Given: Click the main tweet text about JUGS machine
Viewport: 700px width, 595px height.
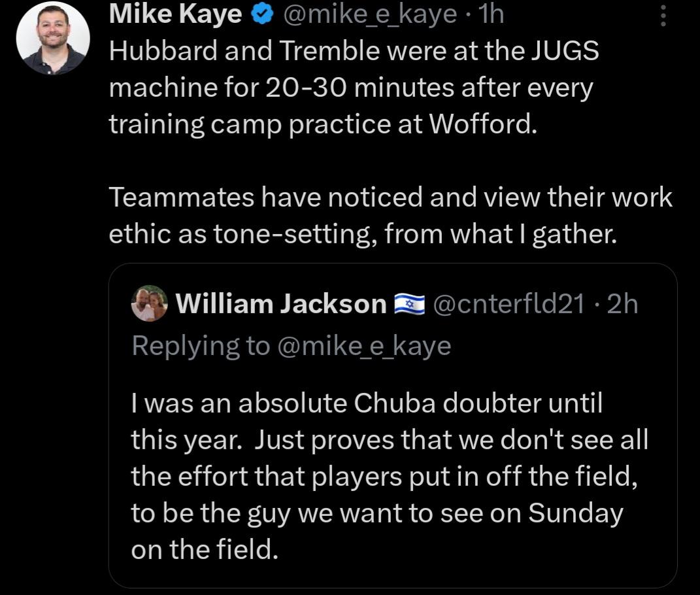Looking at the screenshot, I should [354, 87].
